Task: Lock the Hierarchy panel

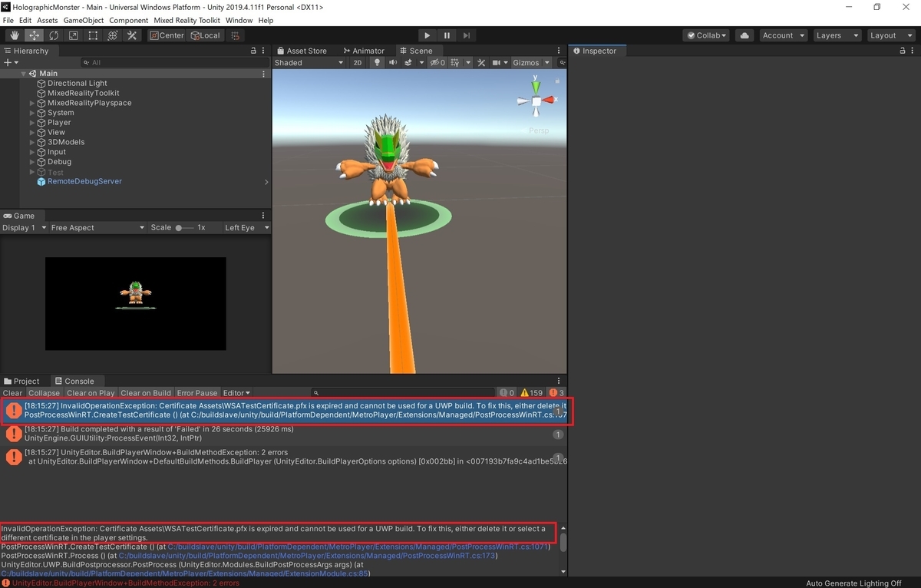Action: [x=253, y=51]
